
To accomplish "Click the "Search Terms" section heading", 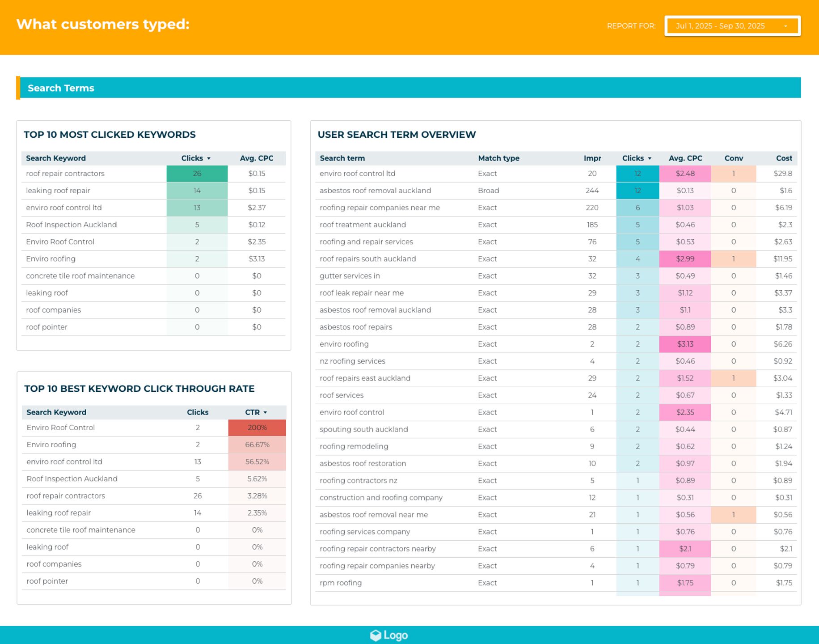I will click(61, 88).
